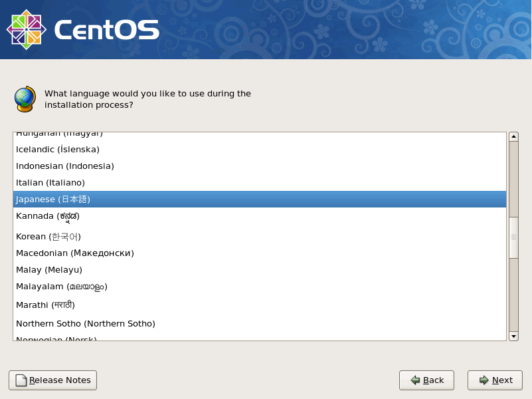This screenshot has width=532, height=399.
Task: Select Malay (Melayu) language
Action: tap(260, 269)
